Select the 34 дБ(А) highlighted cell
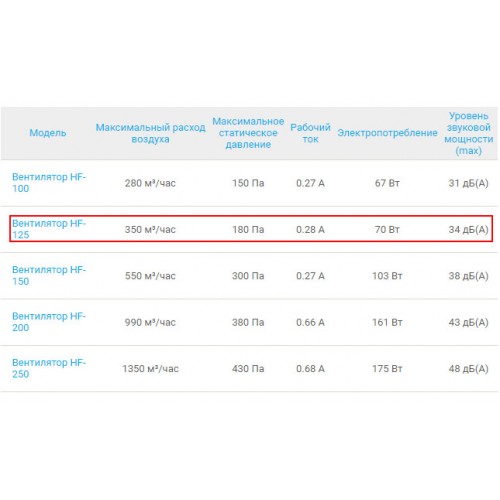Image resolution: width=500 pixels, height=500 pixels. (x=468, y=229)
